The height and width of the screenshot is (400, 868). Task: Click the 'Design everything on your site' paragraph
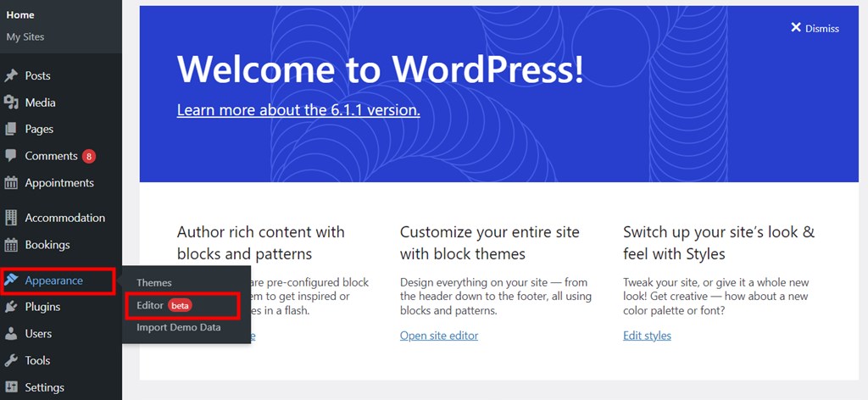pos(496,297)
